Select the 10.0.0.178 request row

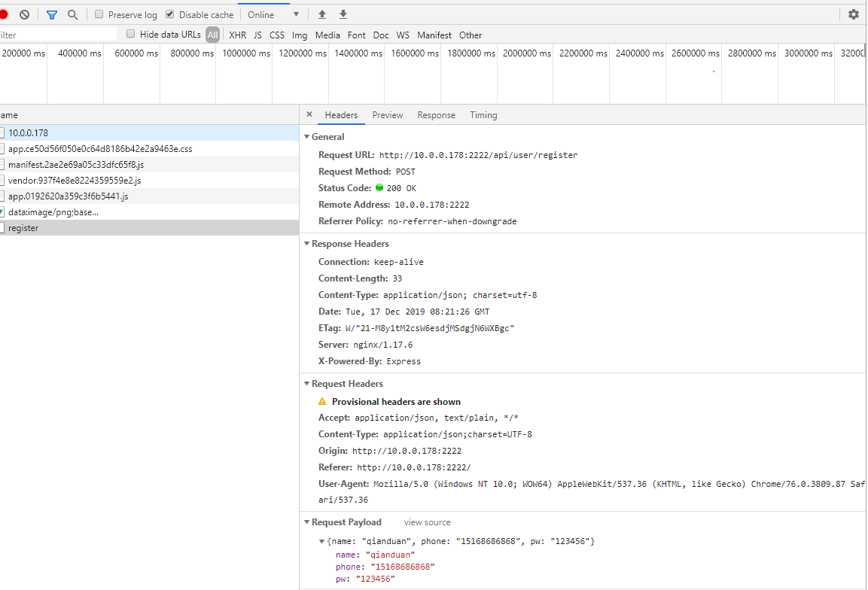pyautogui.click(x=150, y=133)
